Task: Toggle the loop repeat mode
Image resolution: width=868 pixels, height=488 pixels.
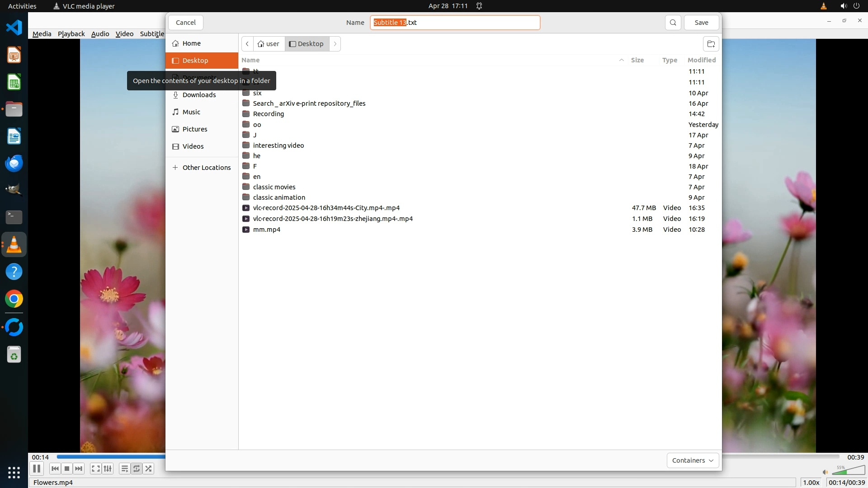Action: point(137,469)
